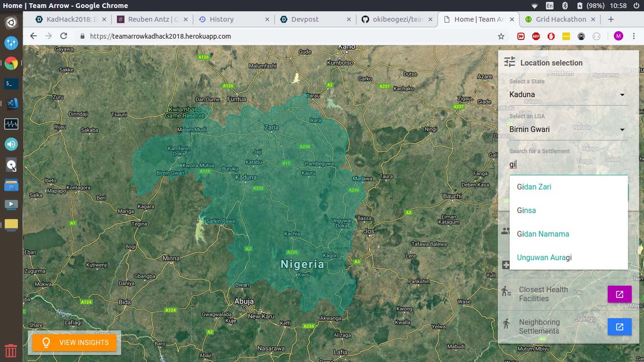Image resolution: width=644 pixels, height=362 pixels.
Task: Close the Grid Hackathon tab
Action: (x=593, y=19)
